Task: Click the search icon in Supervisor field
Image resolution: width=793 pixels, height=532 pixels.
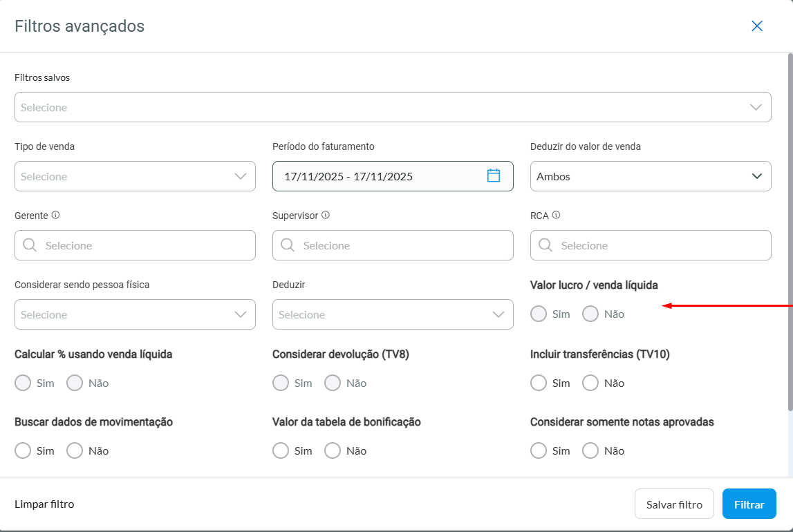Action: tap(288, 245)
